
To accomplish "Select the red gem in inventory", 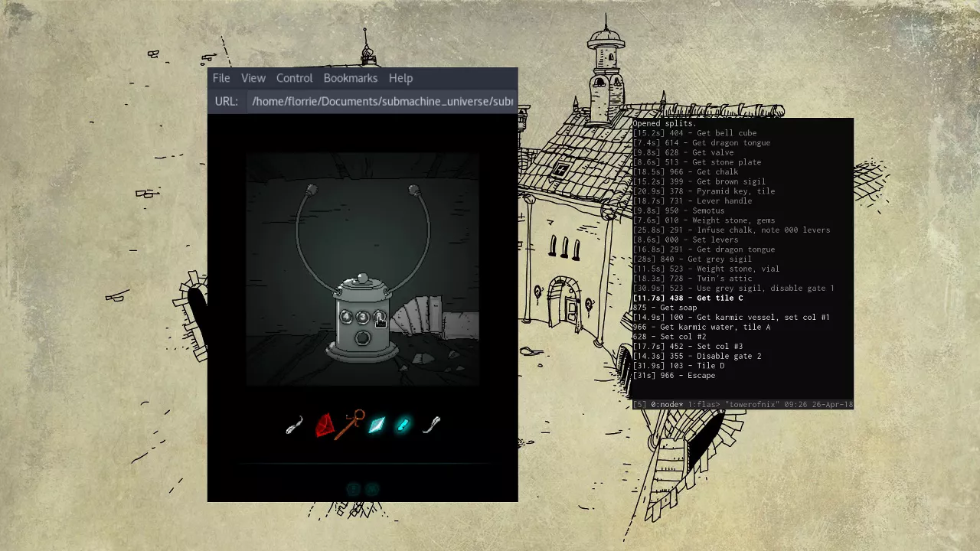I will (x=324, y=425).
